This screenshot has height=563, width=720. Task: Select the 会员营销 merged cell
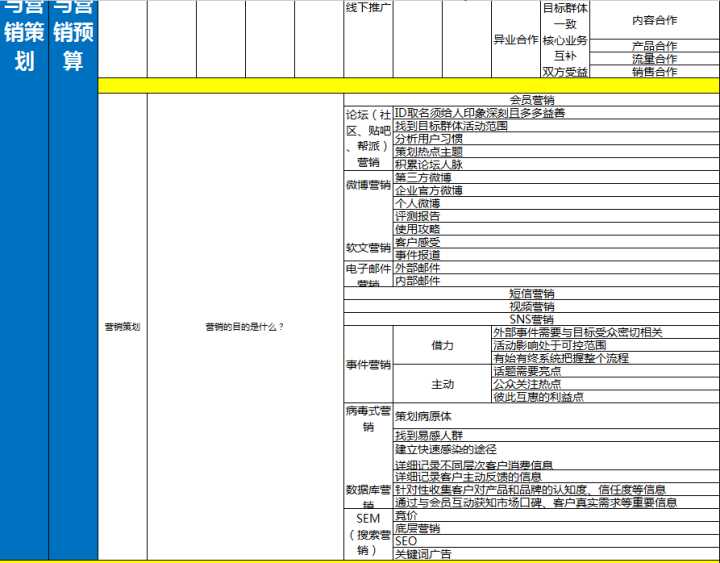point(531,100)
